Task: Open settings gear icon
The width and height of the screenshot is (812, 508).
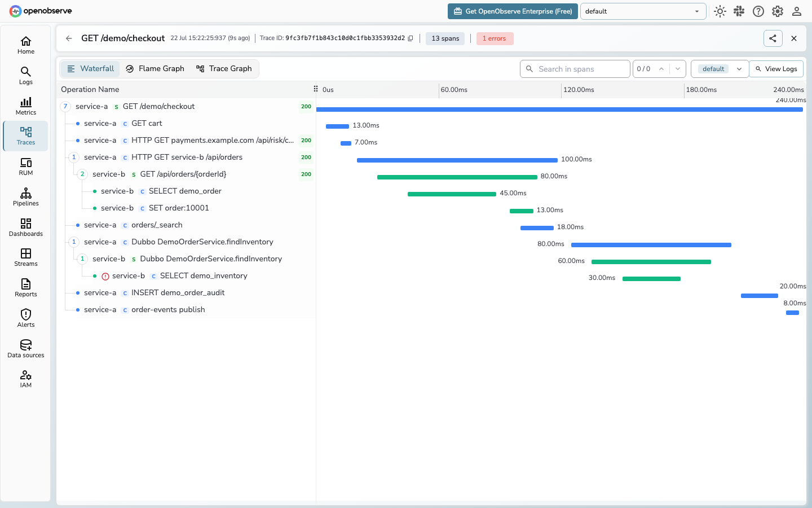Action: point(778,11)
